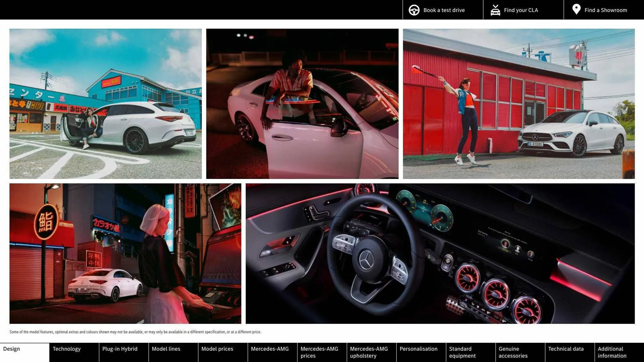Click the steering wheel icon
Screen dimensions: 644x362
tap(414, 10)
